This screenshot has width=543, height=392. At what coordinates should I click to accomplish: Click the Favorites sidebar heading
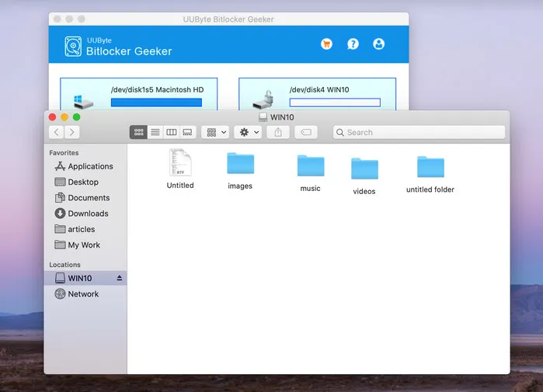64,153
